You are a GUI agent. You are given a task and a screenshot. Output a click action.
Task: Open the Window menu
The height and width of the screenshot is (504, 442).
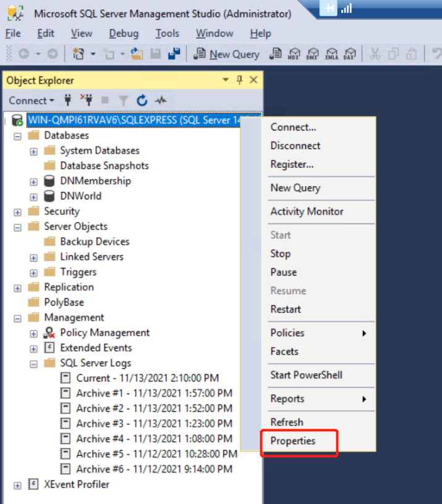[x=215, y=33]
